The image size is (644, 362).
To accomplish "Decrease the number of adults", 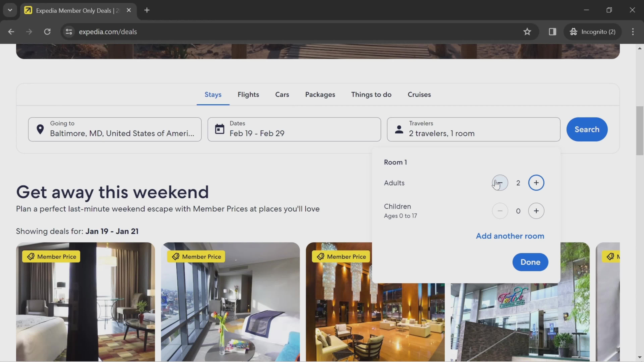I will point(500,183).
